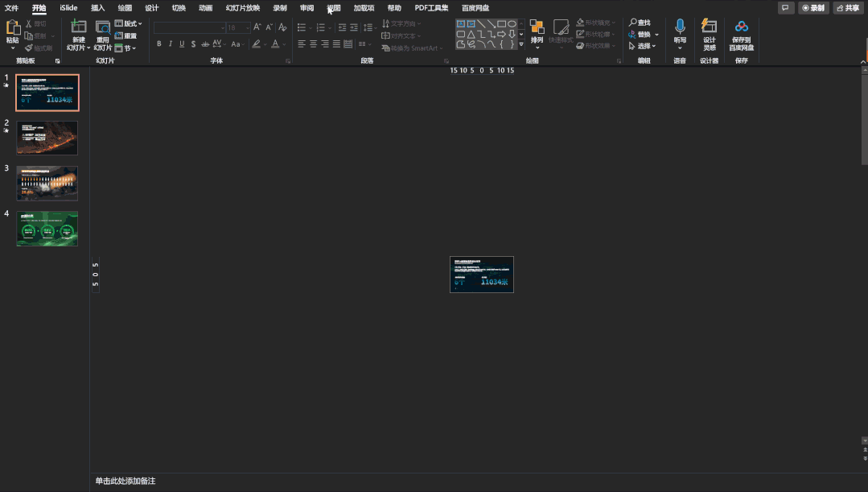
Task: Switch to the iSlide tab
Action: pyautogui.click(x=68, y=8)
